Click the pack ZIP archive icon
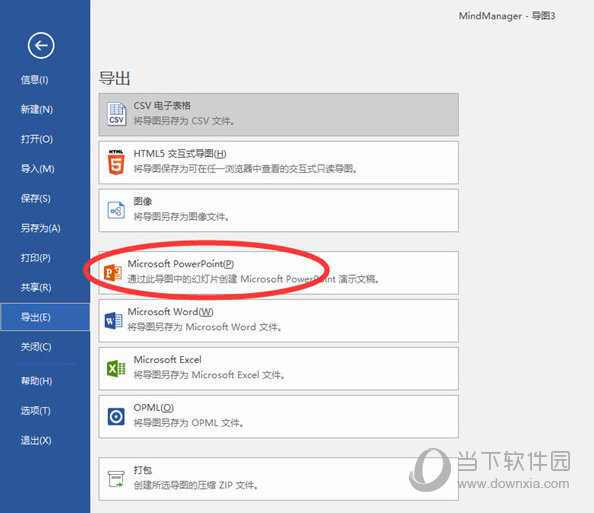Viewport: 594px width, 513px height. [116, 479]
